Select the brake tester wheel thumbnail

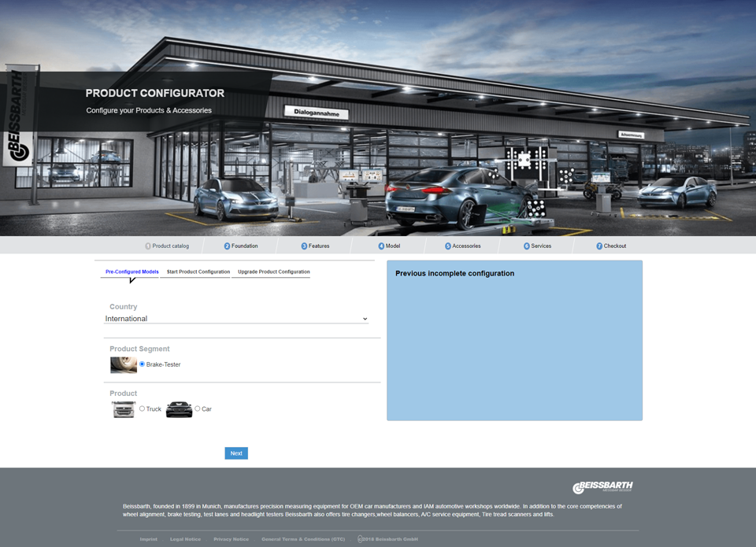(124, 365)
